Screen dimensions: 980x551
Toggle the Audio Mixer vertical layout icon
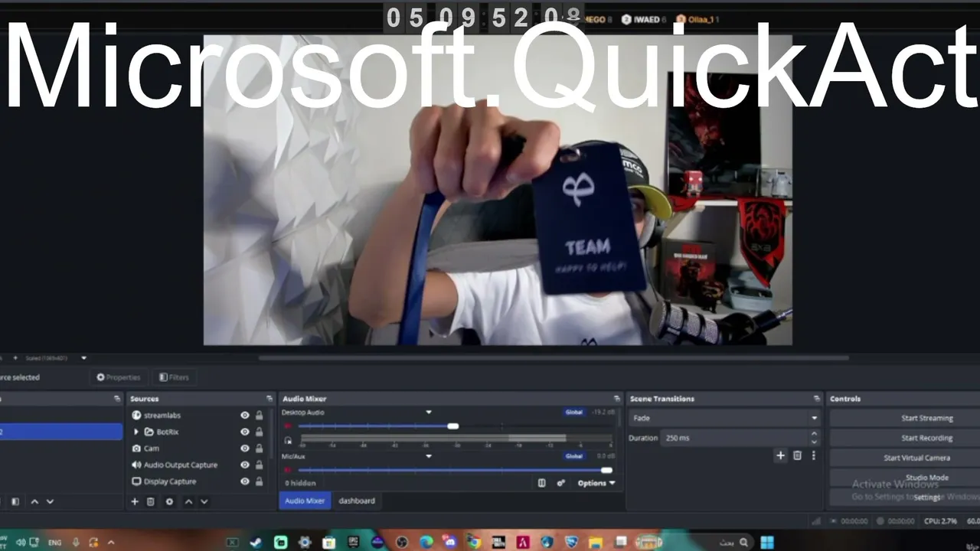(542, 483)
